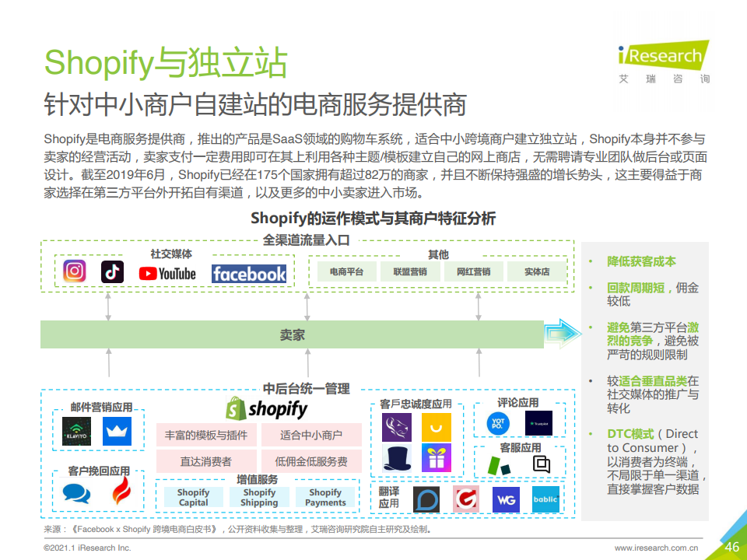
Task: Click the Shopify Shipping box
Action: (259, 497)
